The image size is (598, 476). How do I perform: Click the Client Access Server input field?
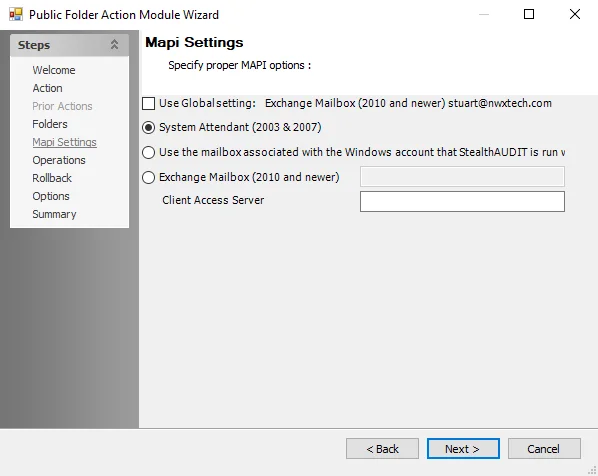462,201
